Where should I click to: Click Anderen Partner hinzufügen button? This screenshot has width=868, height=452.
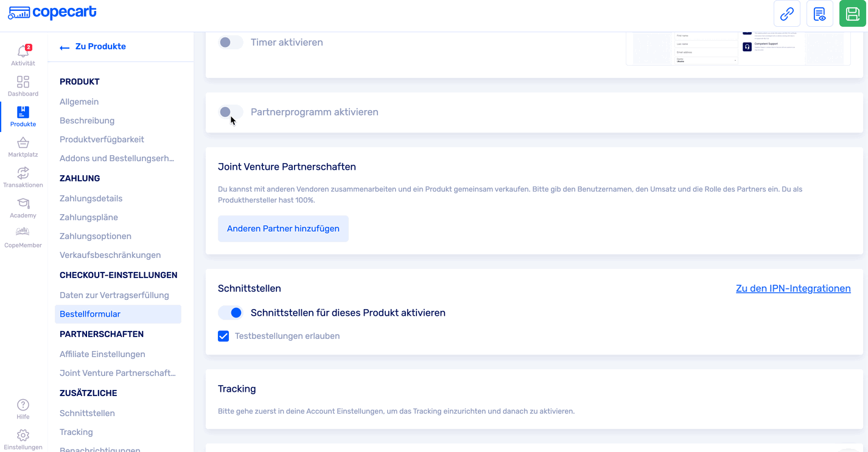[283, 229]
